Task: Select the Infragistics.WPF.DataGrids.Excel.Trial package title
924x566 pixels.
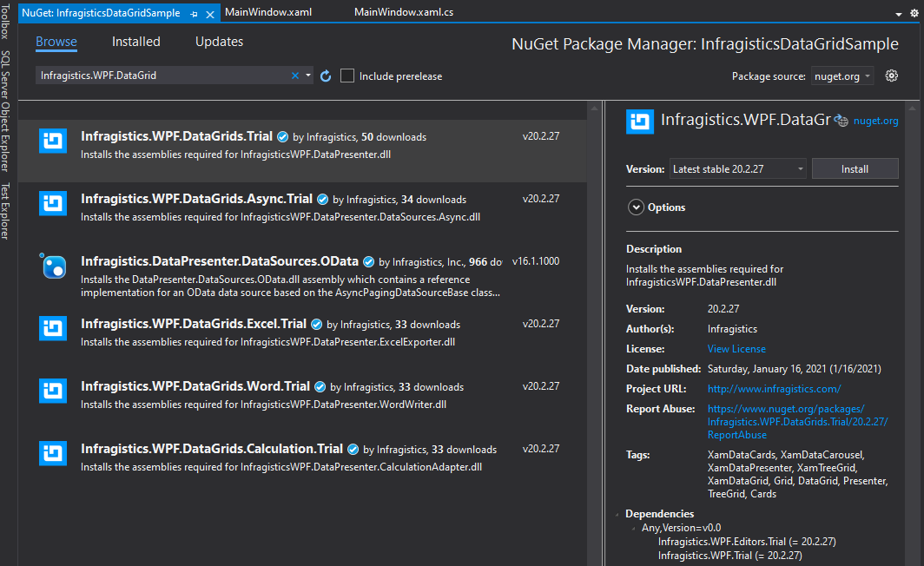Action: coord(194,323)
